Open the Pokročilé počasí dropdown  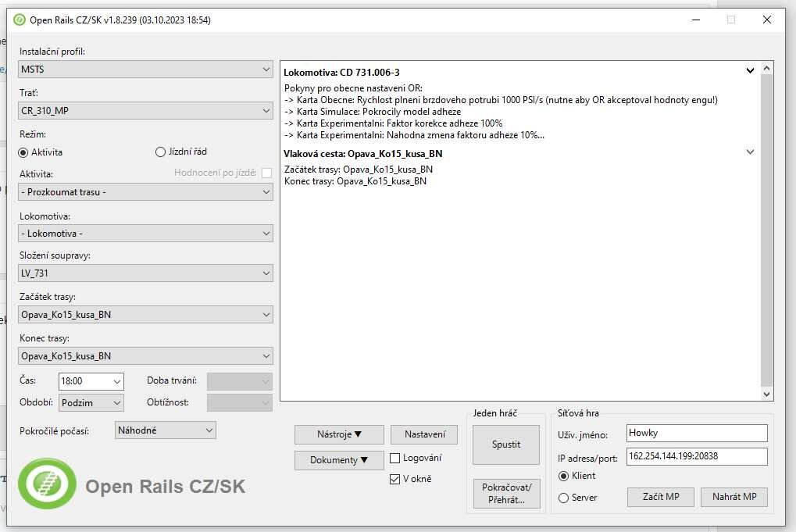165,430
